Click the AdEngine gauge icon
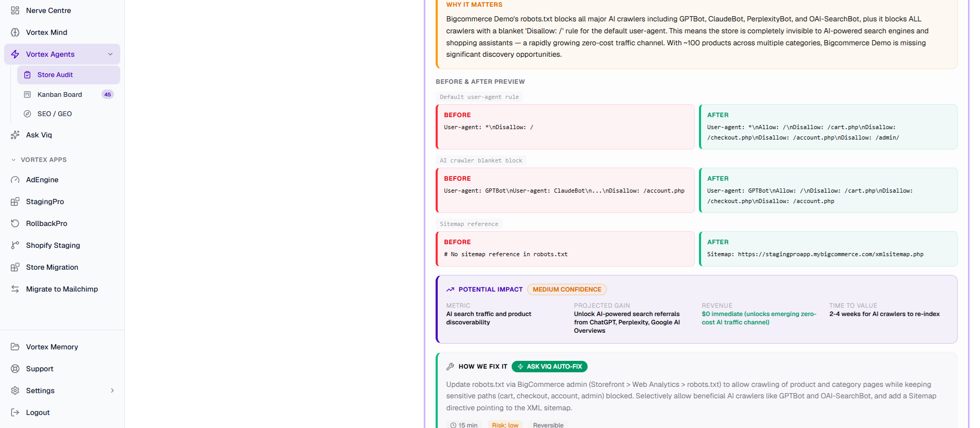Screen dimensions: 980x428 coord(15,180)
